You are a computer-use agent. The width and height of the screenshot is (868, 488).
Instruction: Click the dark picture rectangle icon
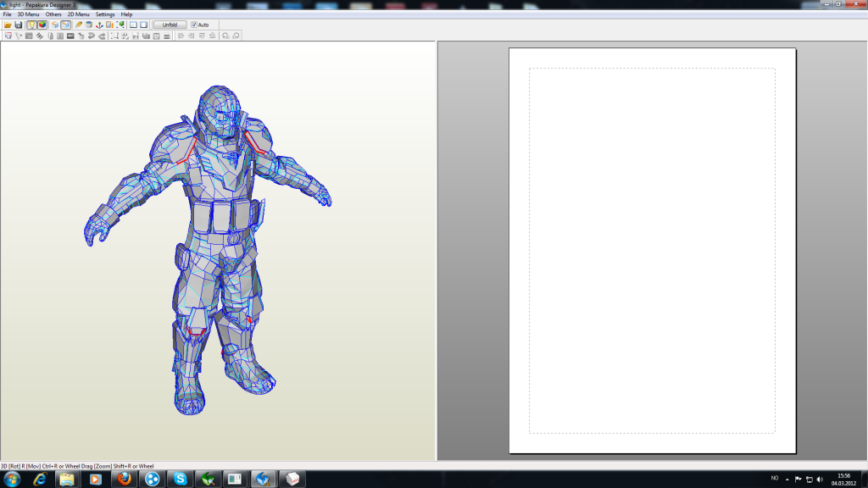[70, 36]
